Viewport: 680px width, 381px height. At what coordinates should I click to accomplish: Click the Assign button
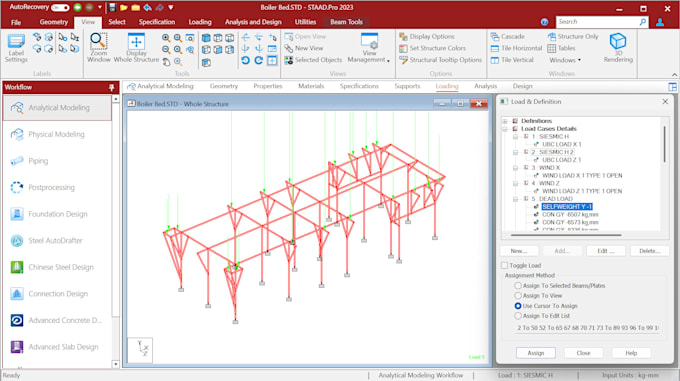coord(536,353)
